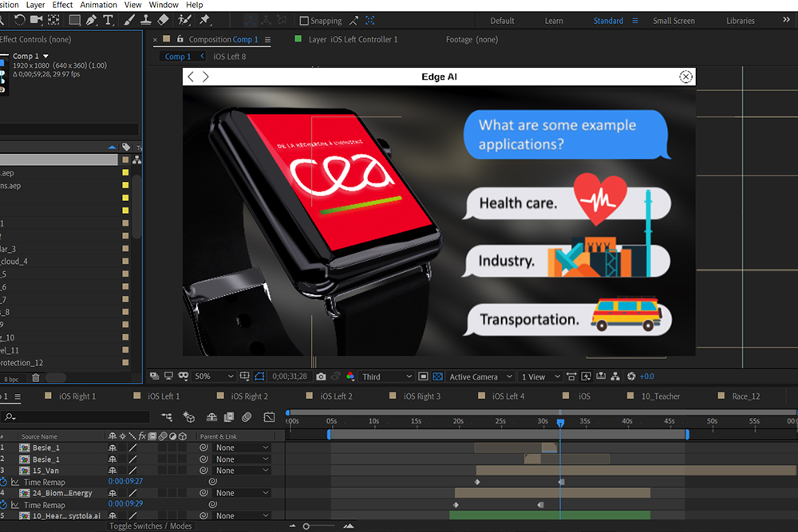The width and height of the screenshot is (798, 532).
Task: Click the yellow label swatch beside ns.aep
Action: [x=125, y=185]
